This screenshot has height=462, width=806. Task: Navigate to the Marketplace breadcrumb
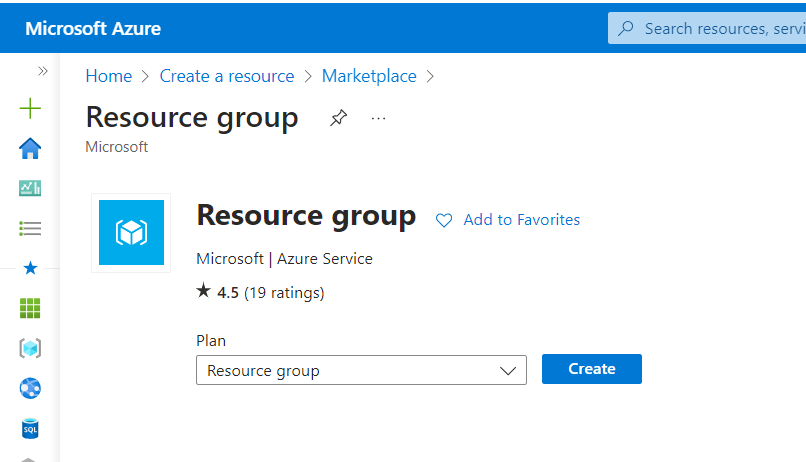[369, 76]
